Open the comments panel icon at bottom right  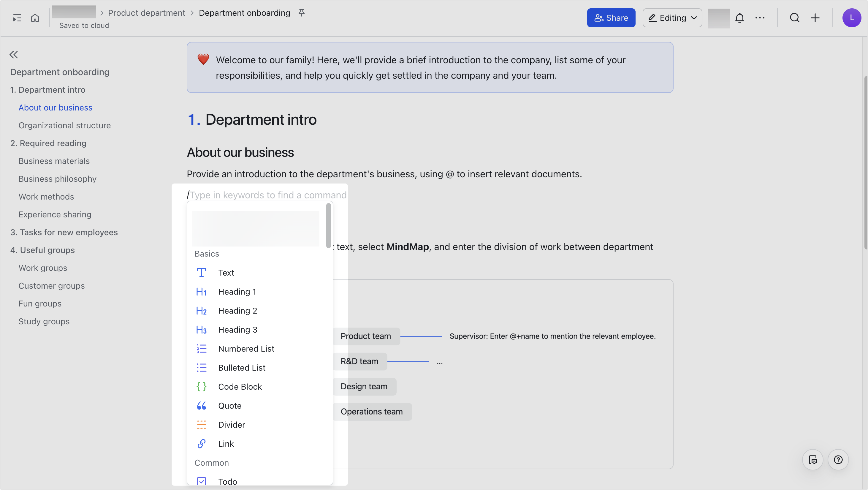click(813, 460)
